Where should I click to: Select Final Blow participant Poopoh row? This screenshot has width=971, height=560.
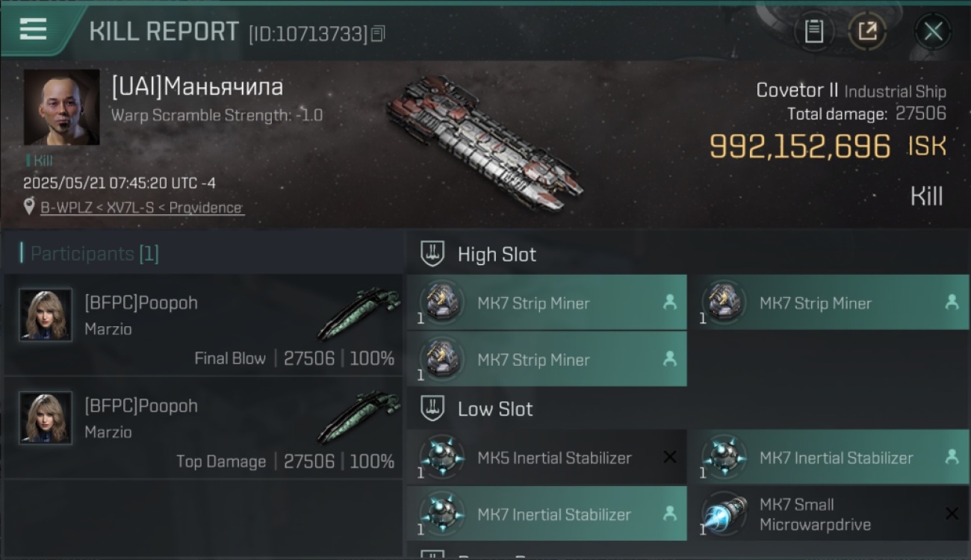203,325
